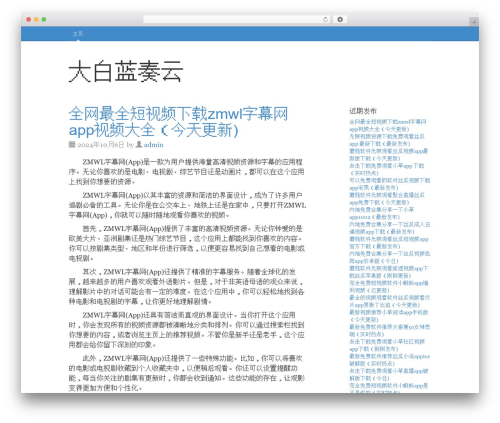Open sidebar link about 丝瓜短视频app官方下载
The width and height of the screenshot is (500, 423).
point(389,243)
